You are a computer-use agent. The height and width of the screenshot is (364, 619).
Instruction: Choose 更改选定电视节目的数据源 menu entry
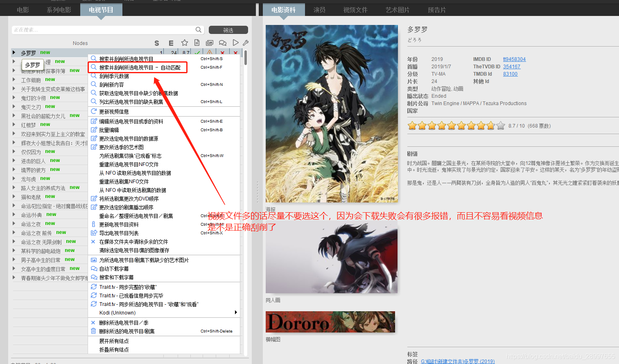129,139
